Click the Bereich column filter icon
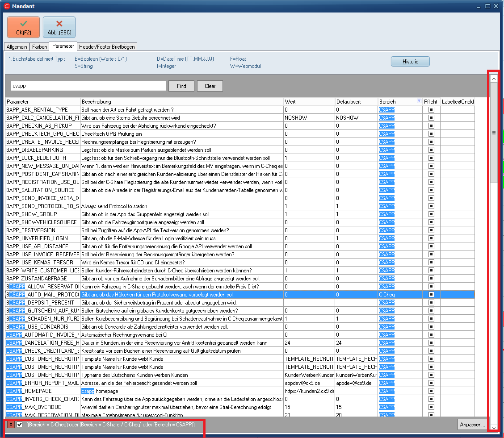Viewport: 504px width, 438px height. 419,102
